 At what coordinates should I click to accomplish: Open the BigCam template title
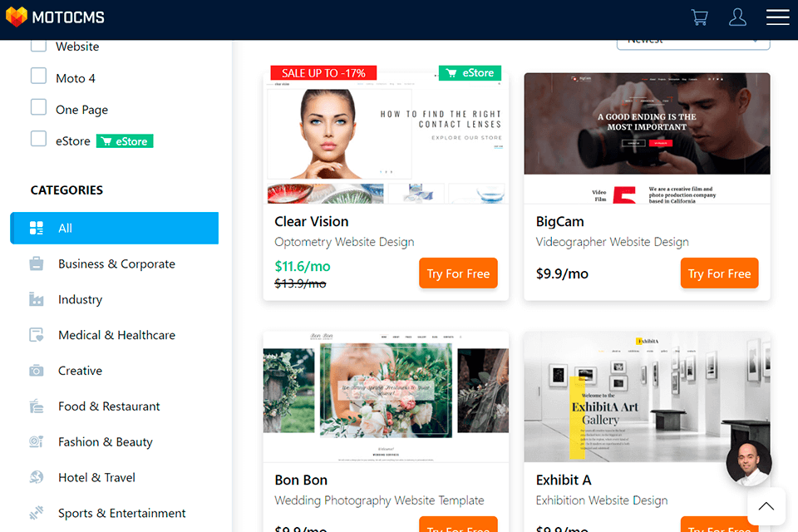559,221
